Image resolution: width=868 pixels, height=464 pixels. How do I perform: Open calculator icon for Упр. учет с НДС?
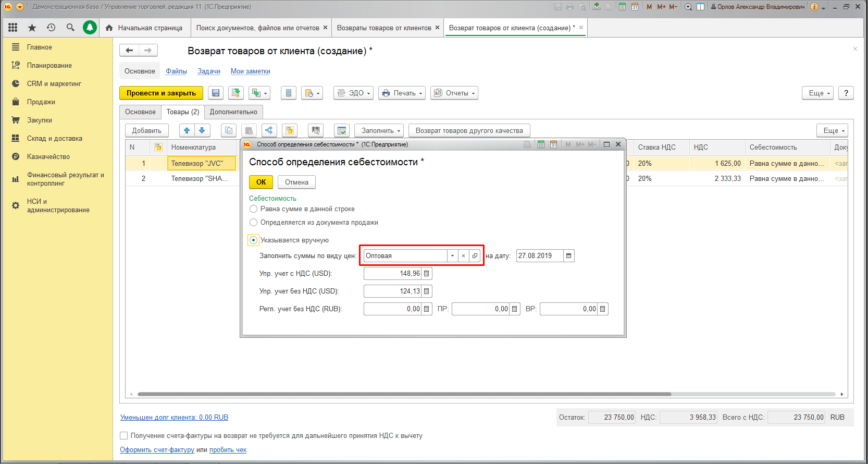[427, 274]
